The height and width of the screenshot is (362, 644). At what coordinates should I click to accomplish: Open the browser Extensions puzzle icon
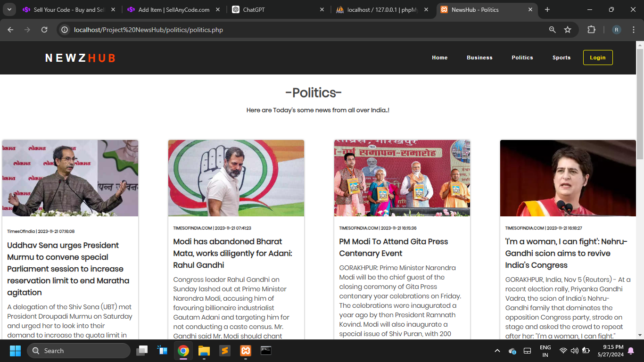591,30
